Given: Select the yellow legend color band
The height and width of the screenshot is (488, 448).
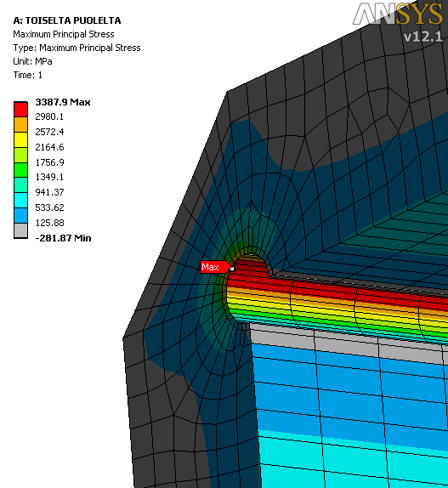Looking at the screenshot, I should (21, 139).
